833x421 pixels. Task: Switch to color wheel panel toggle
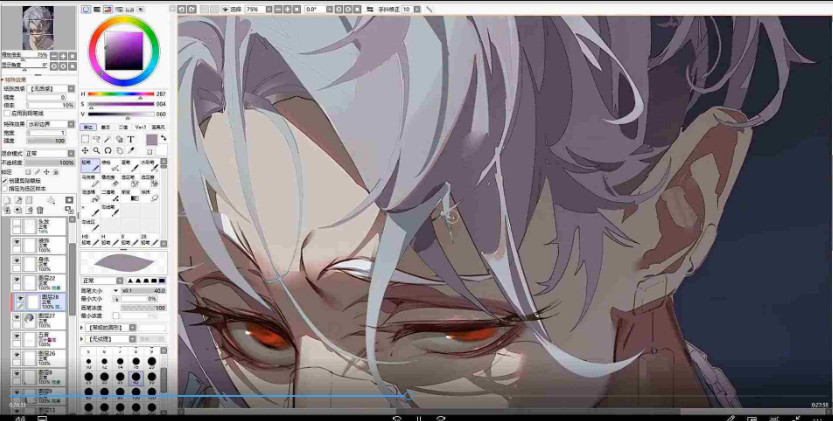pos(86,9)
